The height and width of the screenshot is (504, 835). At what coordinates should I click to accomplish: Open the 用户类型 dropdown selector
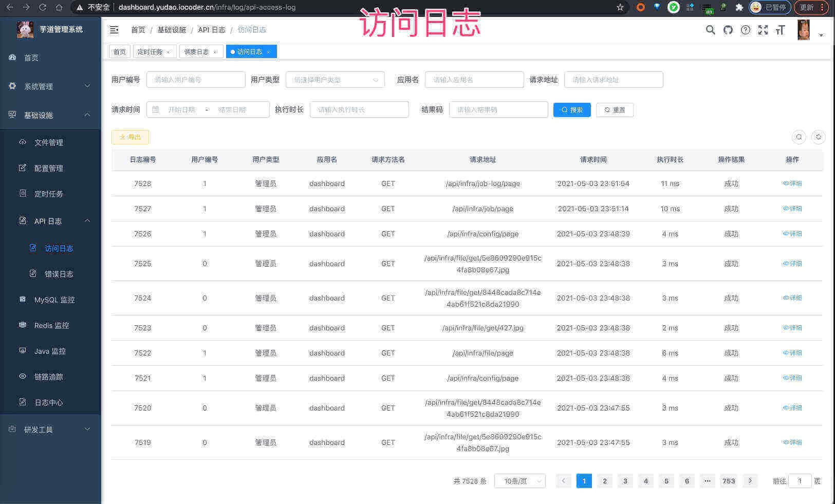point(335,80)
